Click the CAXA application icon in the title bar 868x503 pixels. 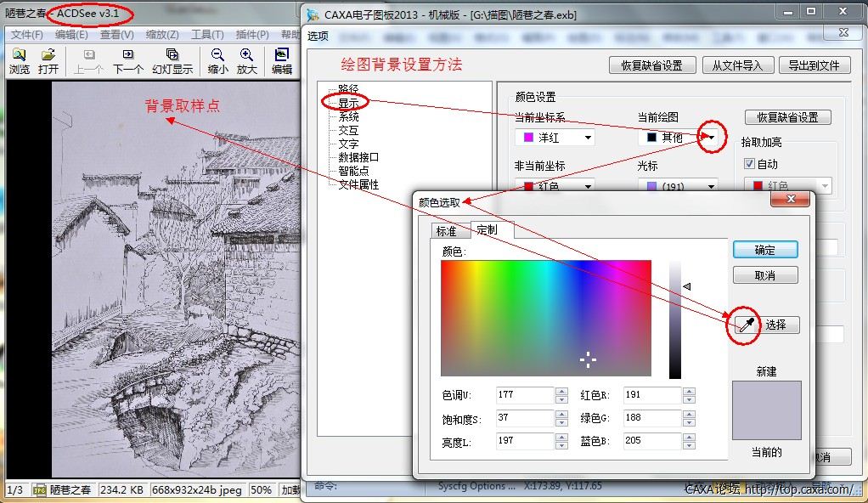(x=313, y=15)
